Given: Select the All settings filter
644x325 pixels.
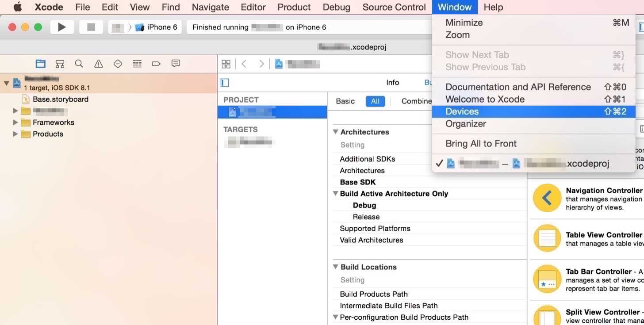Looking at the screenshot, I should (x=375, y=101).
